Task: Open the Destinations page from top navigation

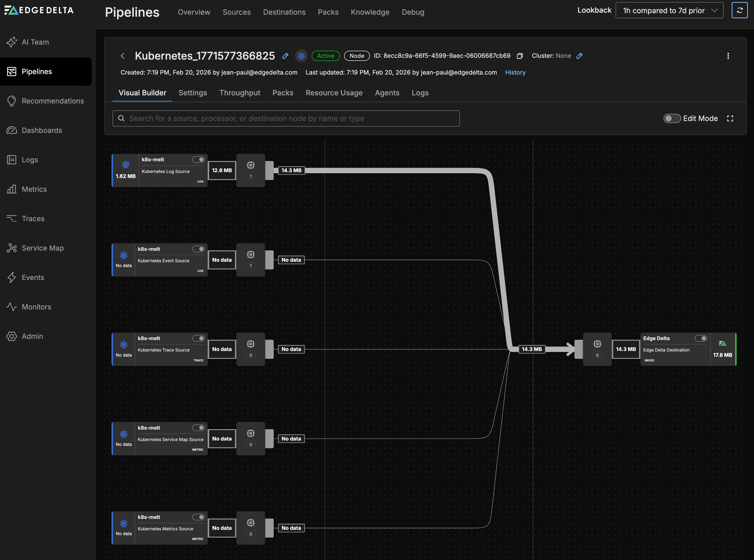Action: click(284, 12)
